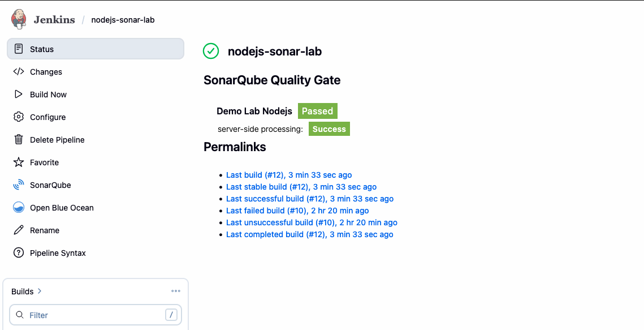The width and height of the screenshot is (644, 330).
Task: Open the nodejs-sonar-lab breadcrumb
Action: 123,20
